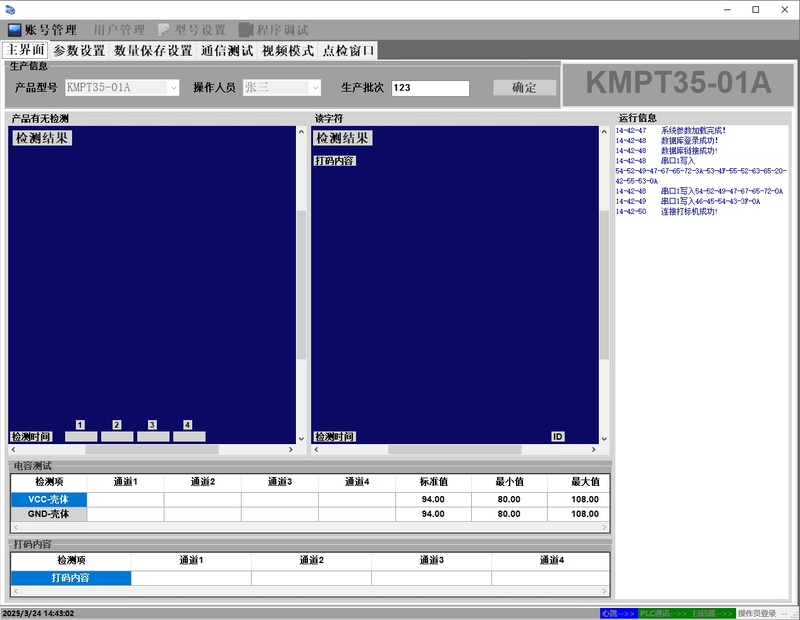800x620 pixels.
Task: Click the 打码内容 label in 读字符 panel
Action: click(x=334, y=161)
